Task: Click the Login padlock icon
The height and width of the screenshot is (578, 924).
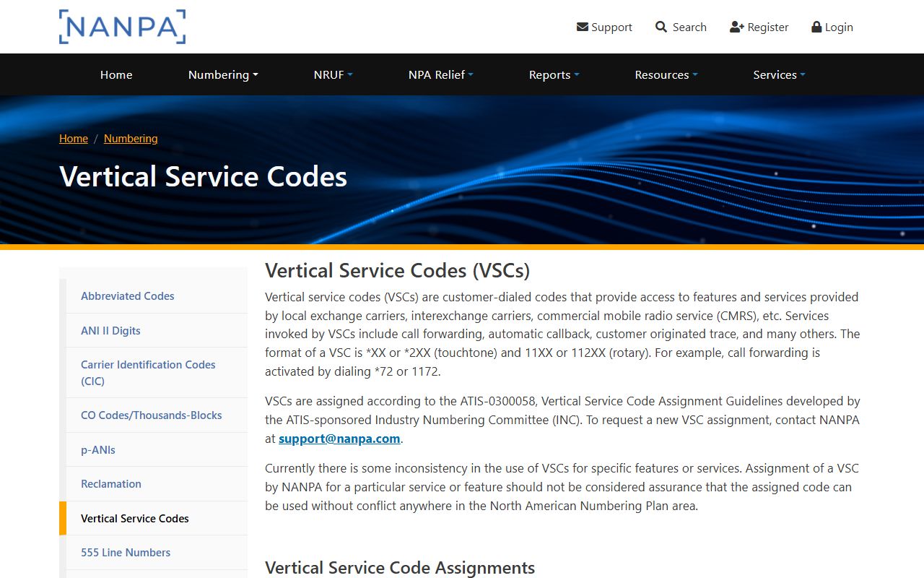Action: [816, 27]
